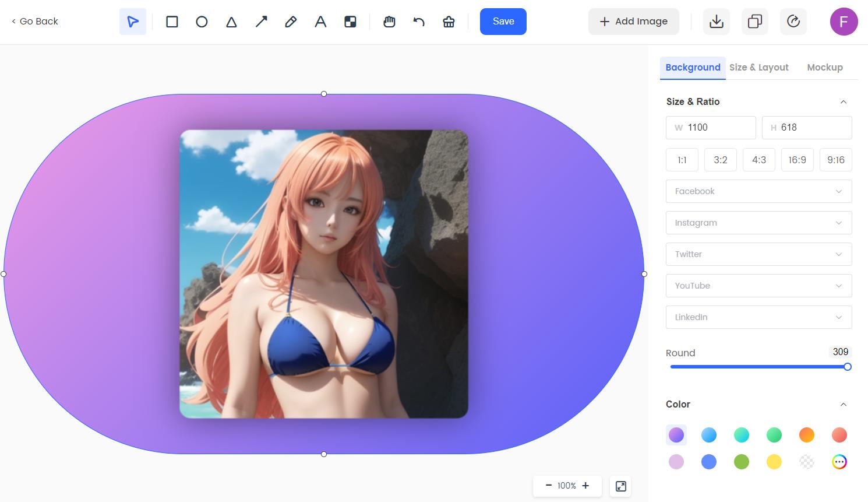This screenshot has height=502, width=868.
Task: Click the Go Back link
Action: (34, 21)
